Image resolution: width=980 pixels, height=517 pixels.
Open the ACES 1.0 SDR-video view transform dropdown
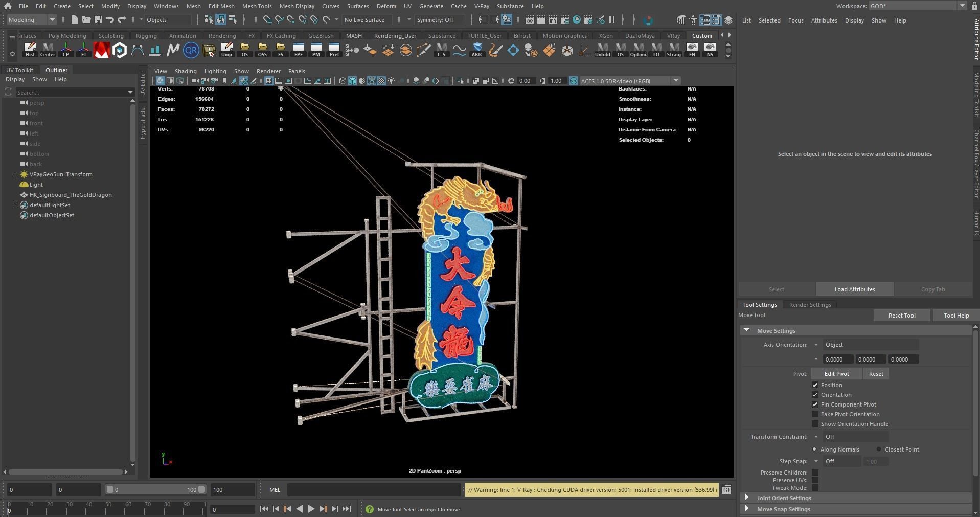630,81
